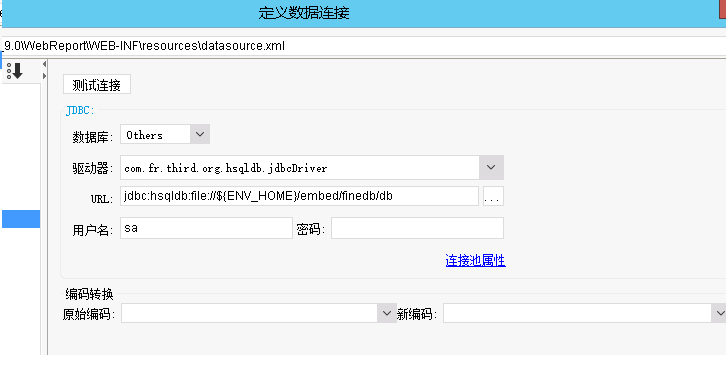Focus the jdbc:hsqldb URL input field
This screenshot has width=726, height=365.
click(300, 196)
